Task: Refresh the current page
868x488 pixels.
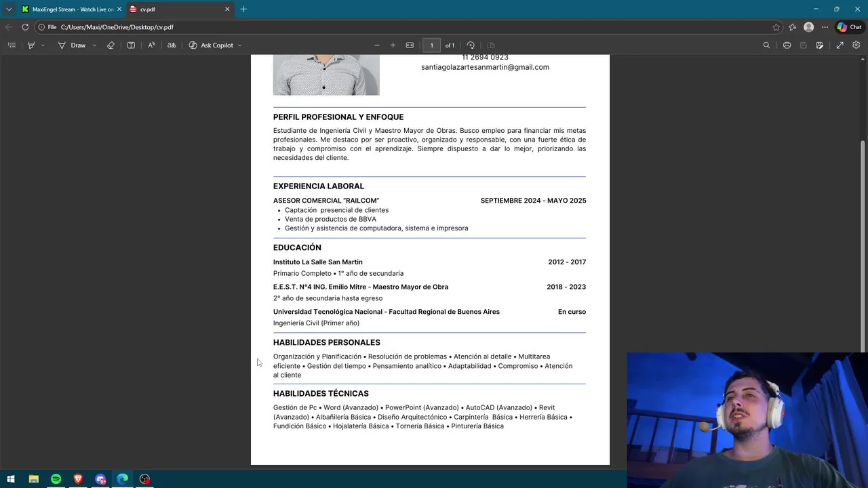Action: click(25, 27)
